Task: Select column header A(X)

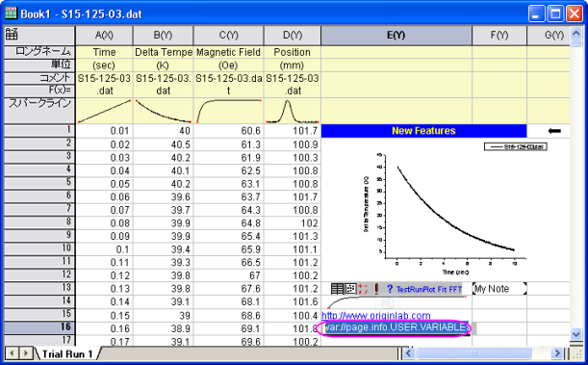Action: (104, 36)
